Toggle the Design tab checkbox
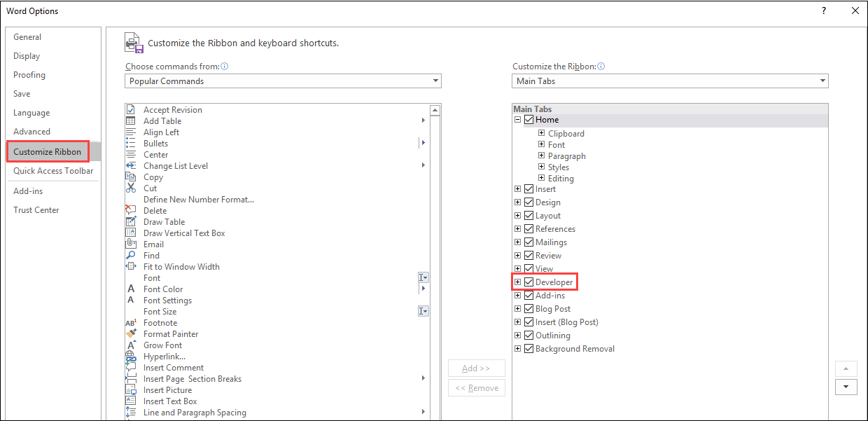Screen dimensions: 868x421 (x=528, y=202)
